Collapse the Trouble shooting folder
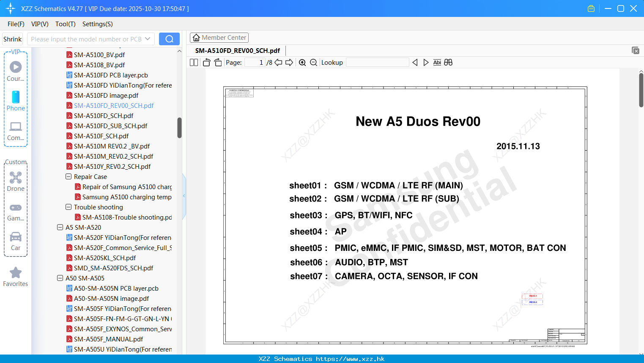The width and height of the screenshot is (644, 363). 69,207
